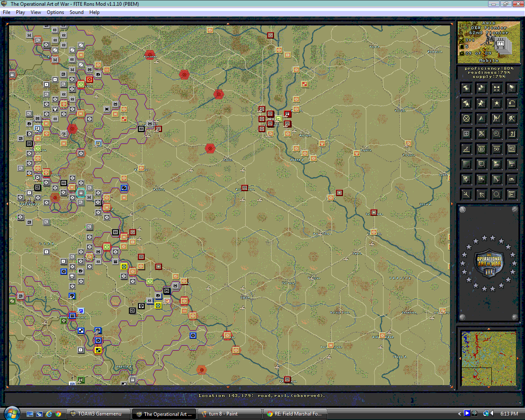525x420 pixels.
Task: Click the tank silhouette icon button
Action: tap(511, 179)
